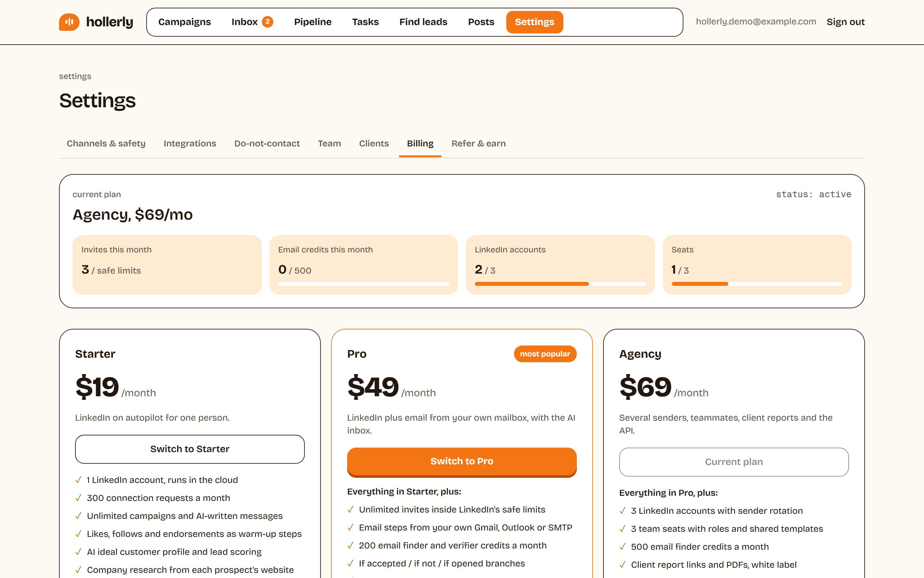Viewport: 924px width, 578px height.
Task: Click the LinkedIn accounts progress bar
Action: click(x=560, y=284)
